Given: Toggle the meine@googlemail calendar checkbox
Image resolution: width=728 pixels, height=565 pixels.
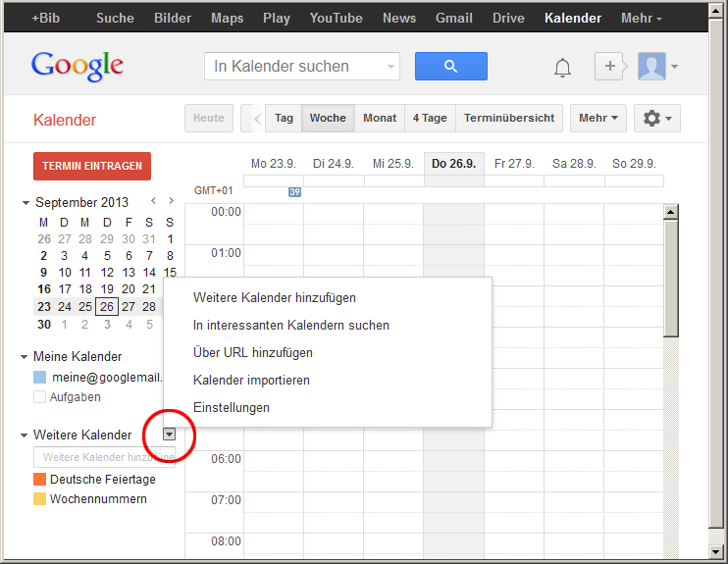Looking at the screenshot, I should coord(39,378).
